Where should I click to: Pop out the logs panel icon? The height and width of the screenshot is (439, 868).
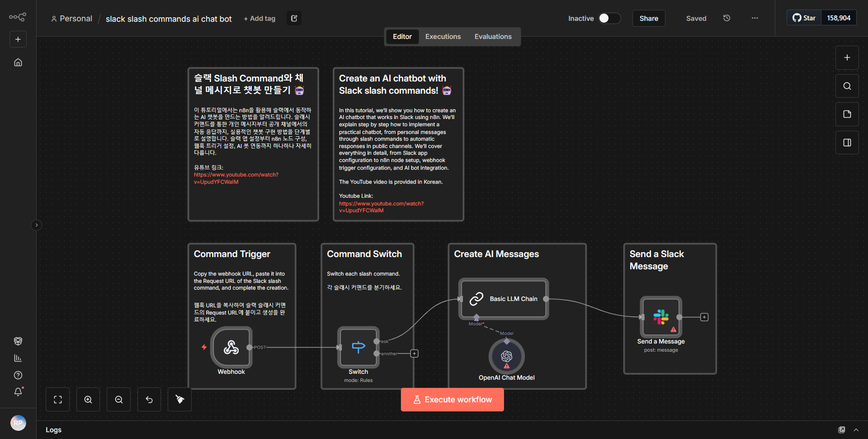[841, 430]
